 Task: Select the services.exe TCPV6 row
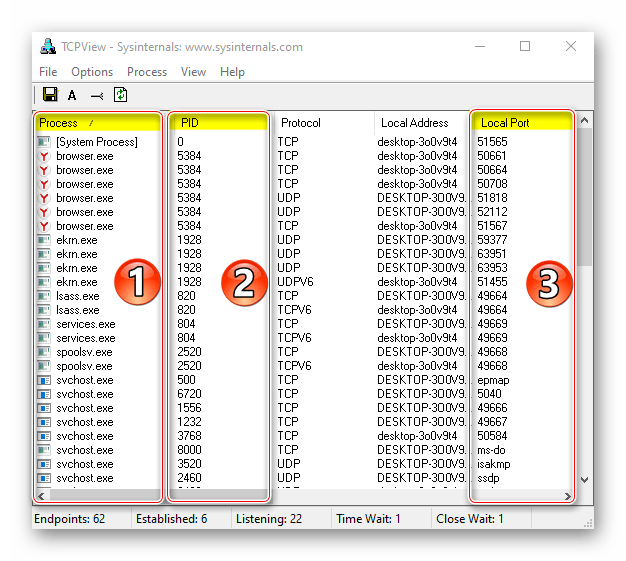303,338
